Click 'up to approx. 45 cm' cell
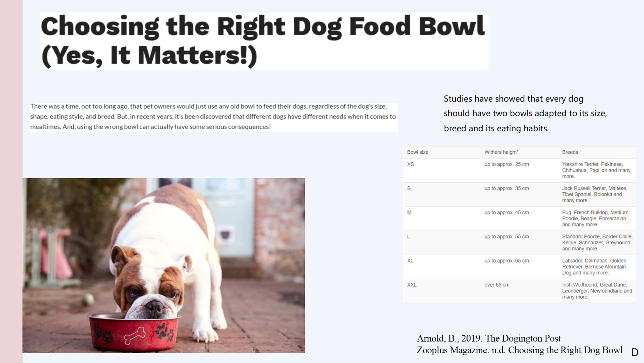The image size is (644, 363). click(x=507, y=213)
